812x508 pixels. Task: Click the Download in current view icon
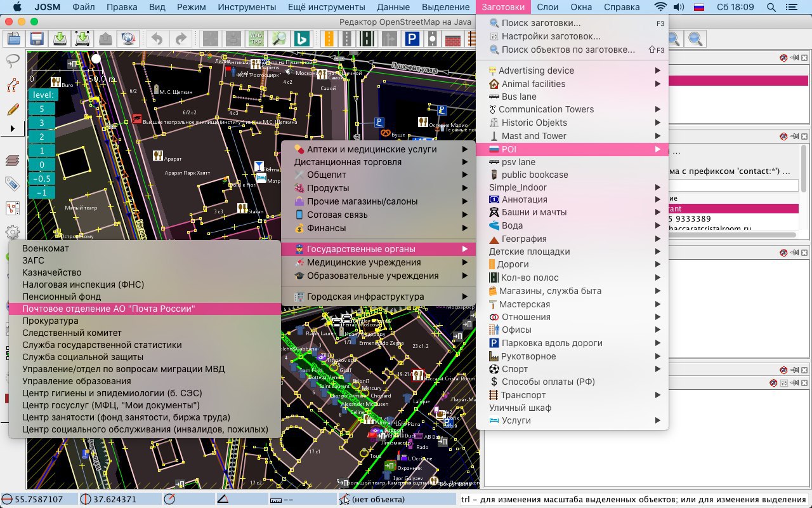click(x=82, y=38)
